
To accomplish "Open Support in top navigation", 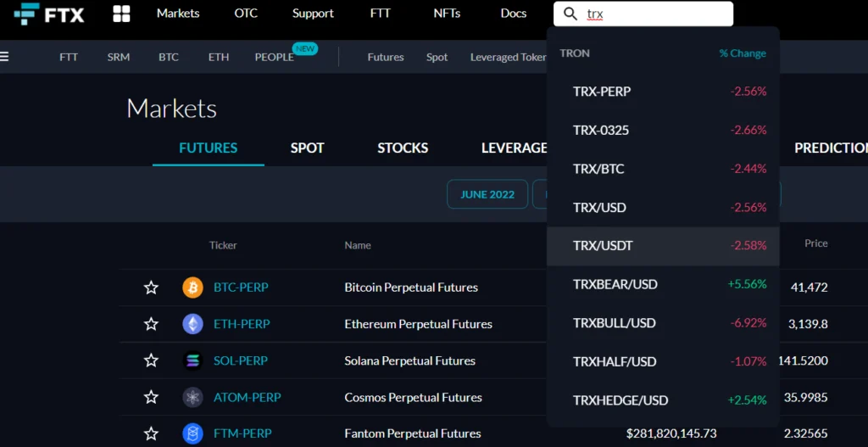I will [313, 14].
